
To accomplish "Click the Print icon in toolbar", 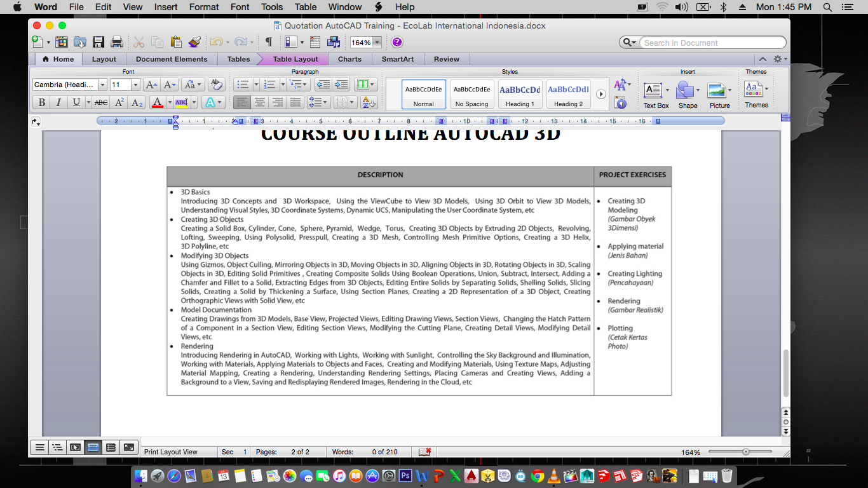I will [x=117, y=43].
